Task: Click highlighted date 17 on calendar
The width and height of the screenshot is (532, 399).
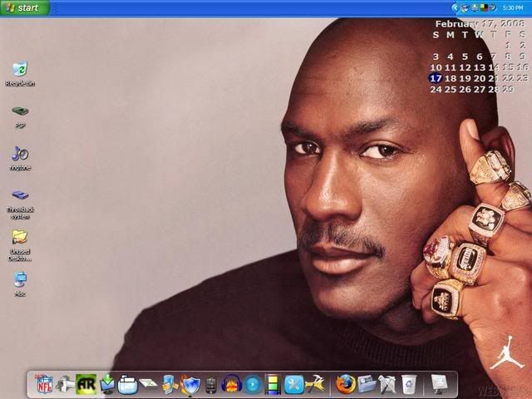Action: pyautogui.click(x=436, y=78)
